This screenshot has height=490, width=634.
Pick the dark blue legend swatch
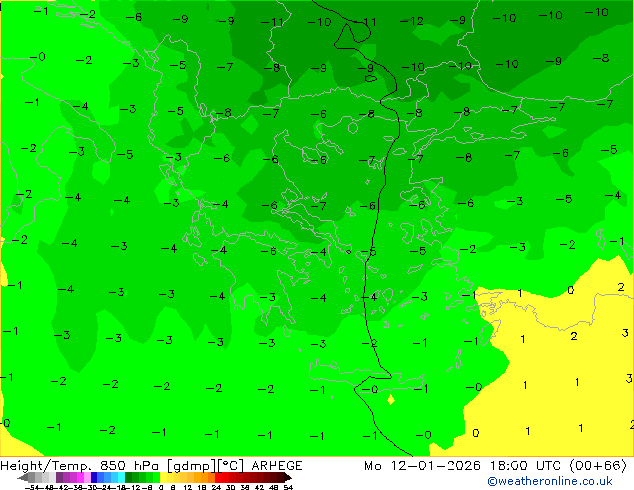(x=94, y=478)
